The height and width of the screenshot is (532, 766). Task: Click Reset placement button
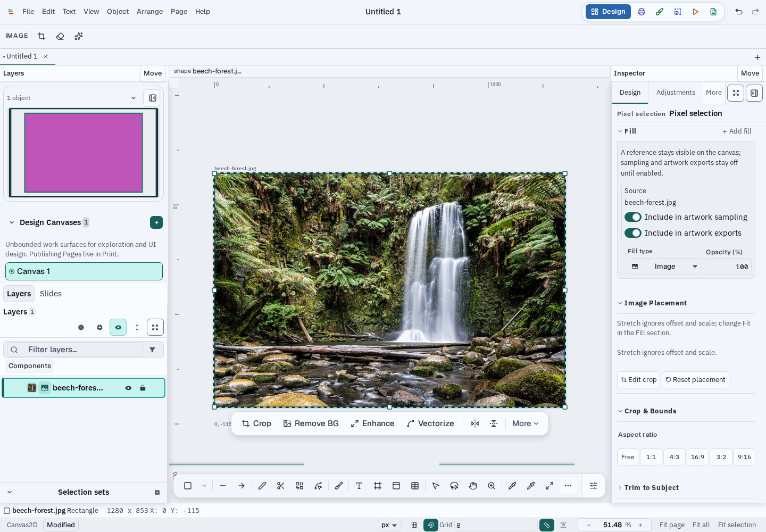[695, 380]
